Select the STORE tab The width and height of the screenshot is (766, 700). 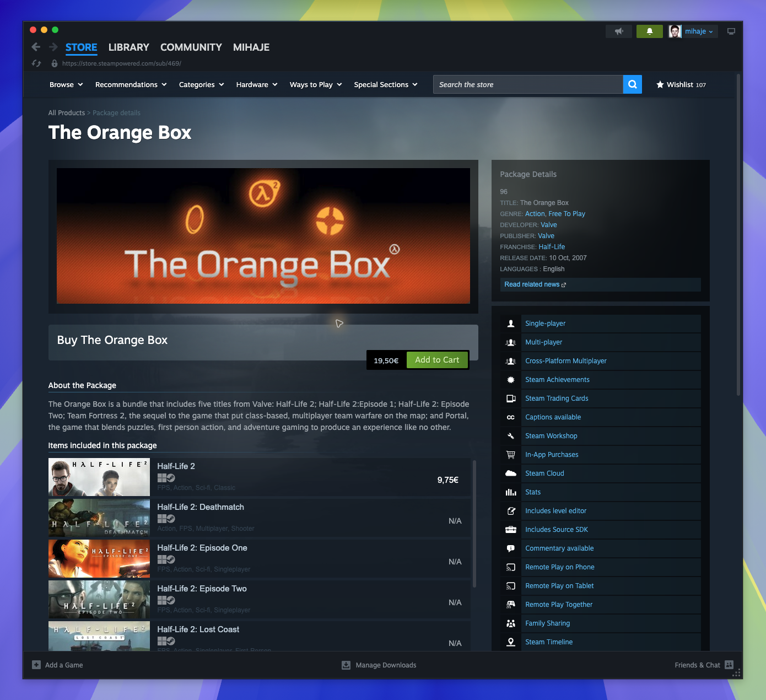coord(82,47)
